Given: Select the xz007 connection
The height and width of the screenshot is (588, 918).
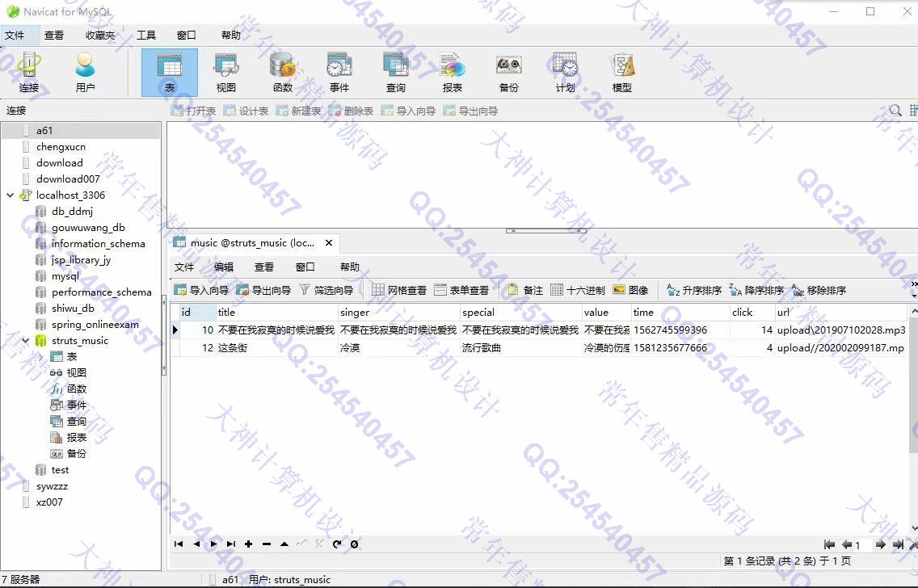Looking at the screenshot, I should [x=49, y=502].
